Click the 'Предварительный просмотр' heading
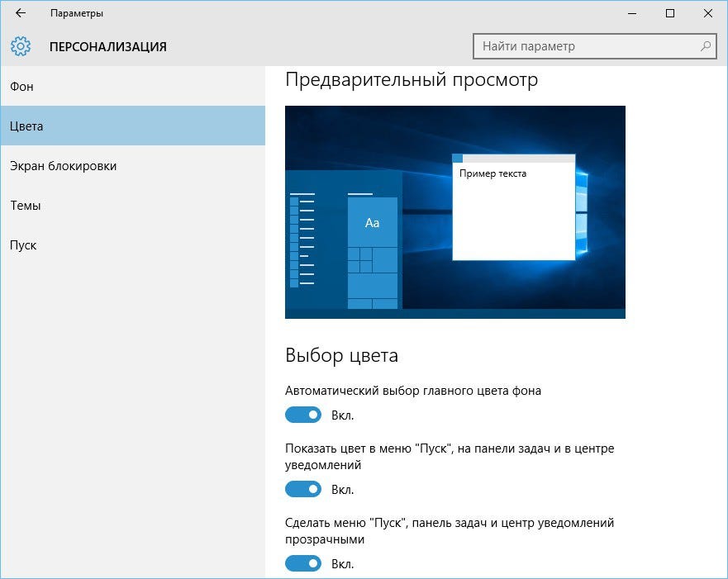Viewport: 728px width, 579px height. 412,80
